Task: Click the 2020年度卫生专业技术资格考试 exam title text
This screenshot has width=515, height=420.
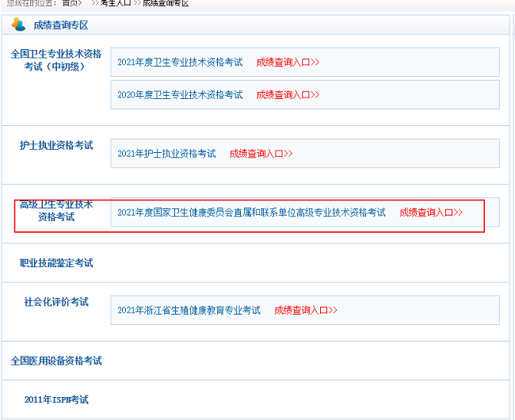Action: point(180,94)
